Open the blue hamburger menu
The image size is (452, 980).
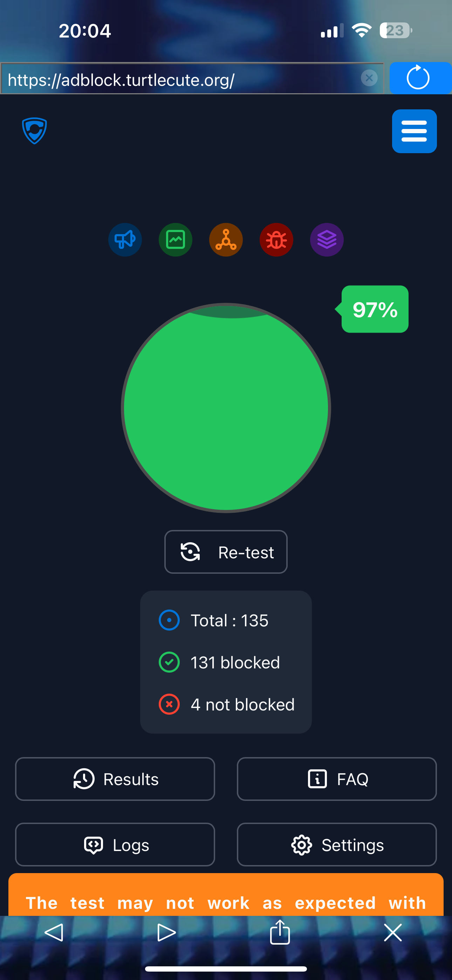pyautogui.click(x=414, y=131)
